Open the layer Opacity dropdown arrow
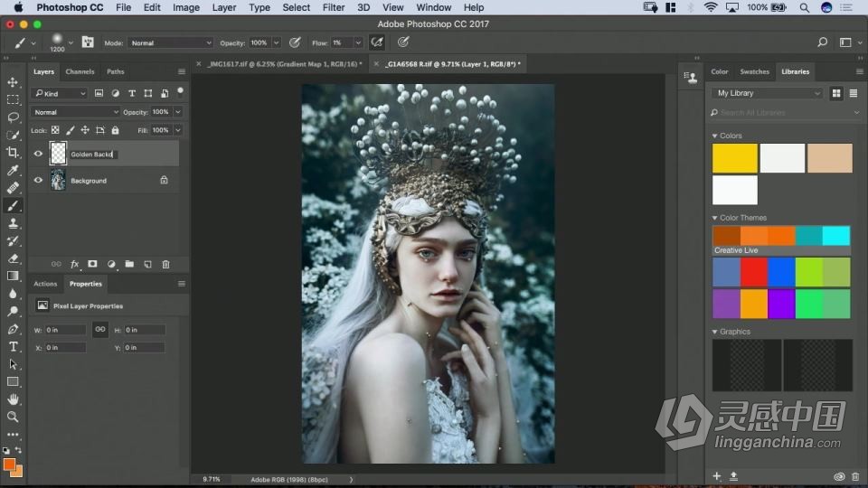 [x=178, y=112]
